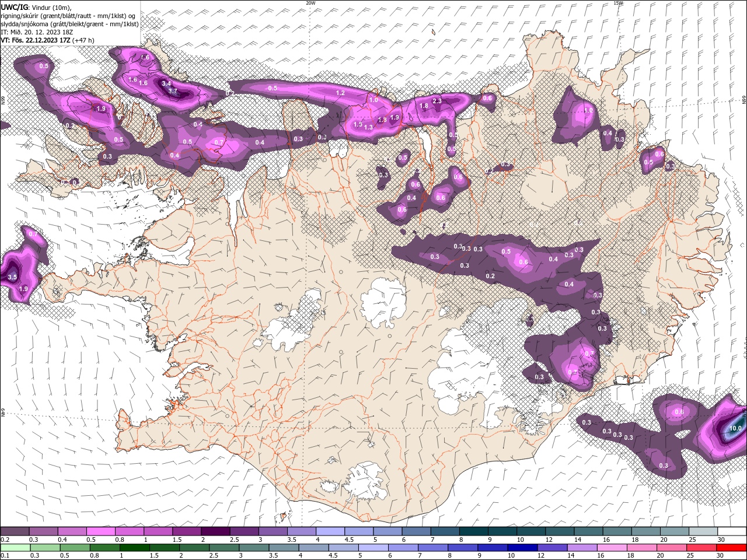Click the bold UWC/IG title text
The width and height of the screenshot is (747, 560).
(x=15, y=6)
